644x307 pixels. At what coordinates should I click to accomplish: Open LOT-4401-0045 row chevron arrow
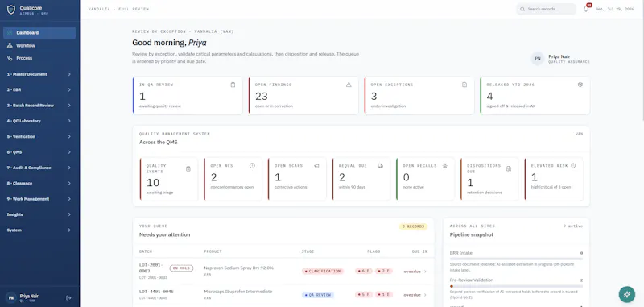(x=425, y=295)
